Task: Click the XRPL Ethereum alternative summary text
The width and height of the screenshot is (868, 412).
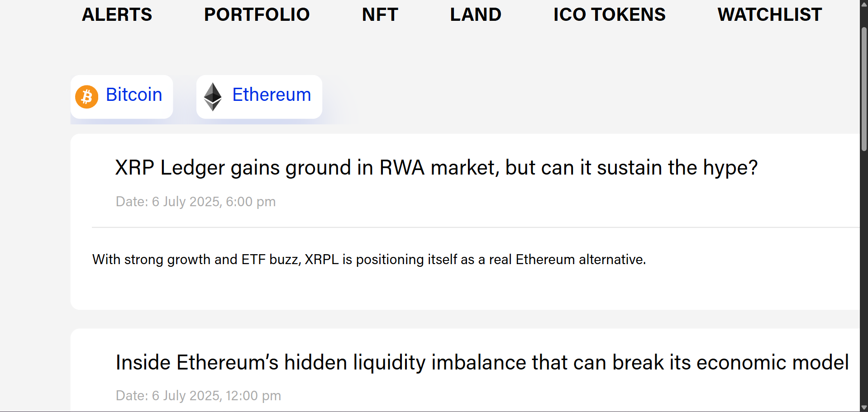Action: [369, 259]
